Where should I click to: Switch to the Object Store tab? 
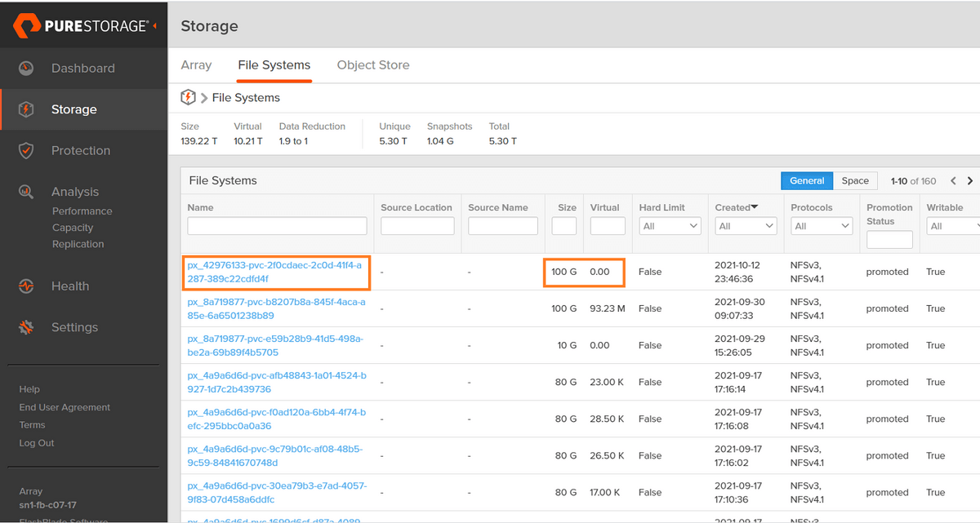point(373,65)
